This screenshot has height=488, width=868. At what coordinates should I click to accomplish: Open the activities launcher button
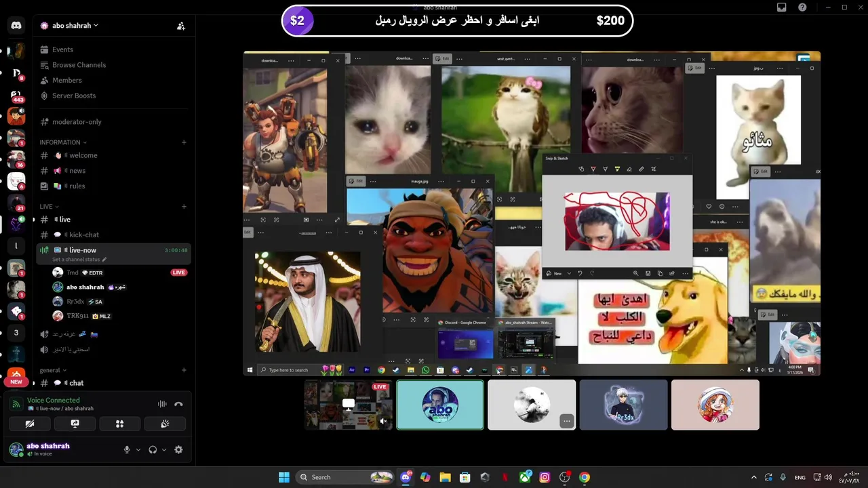point(119,424)
